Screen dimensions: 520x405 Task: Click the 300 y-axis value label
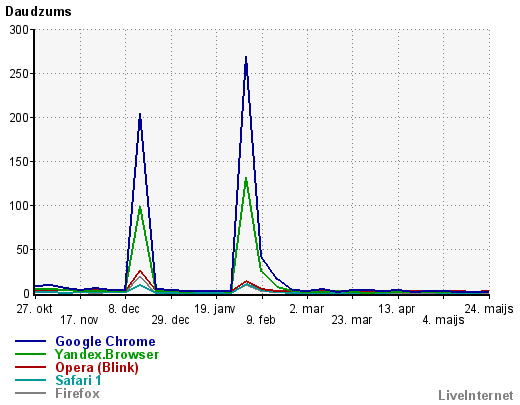(19, 30)
